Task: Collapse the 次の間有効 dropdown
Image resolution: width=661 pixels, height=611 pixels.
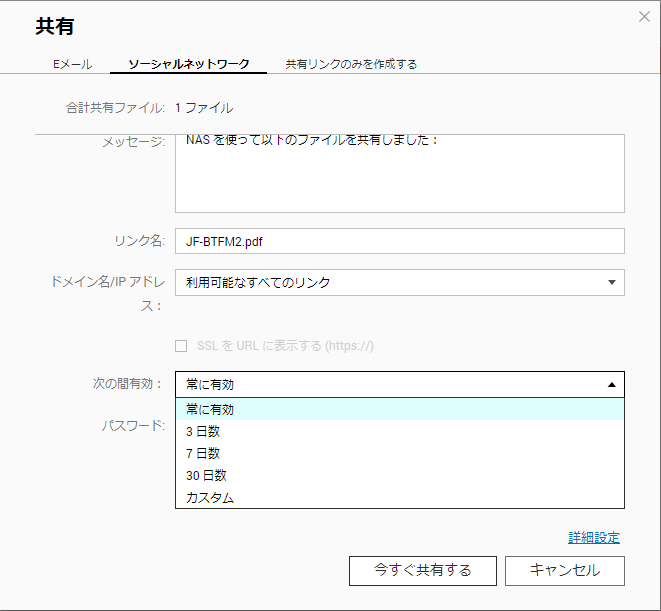Action: 400,385
